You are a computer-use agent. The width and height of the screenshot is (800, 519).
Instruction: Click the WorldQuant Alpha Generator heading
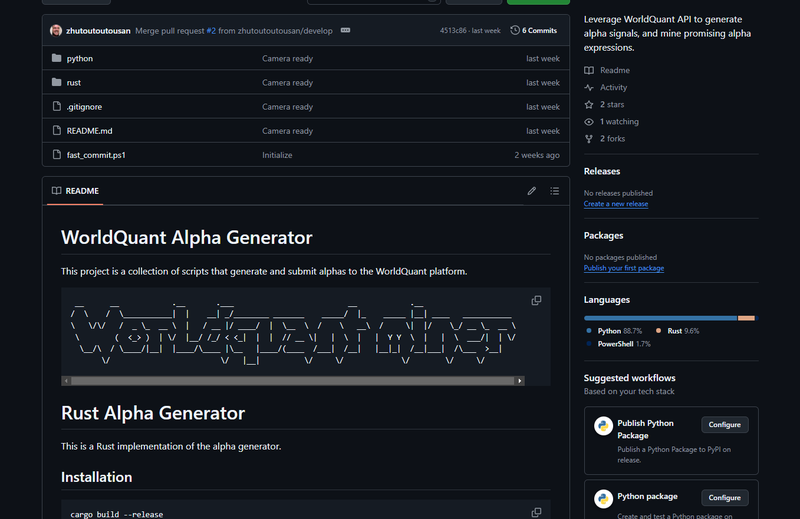[x=187, y=238]
